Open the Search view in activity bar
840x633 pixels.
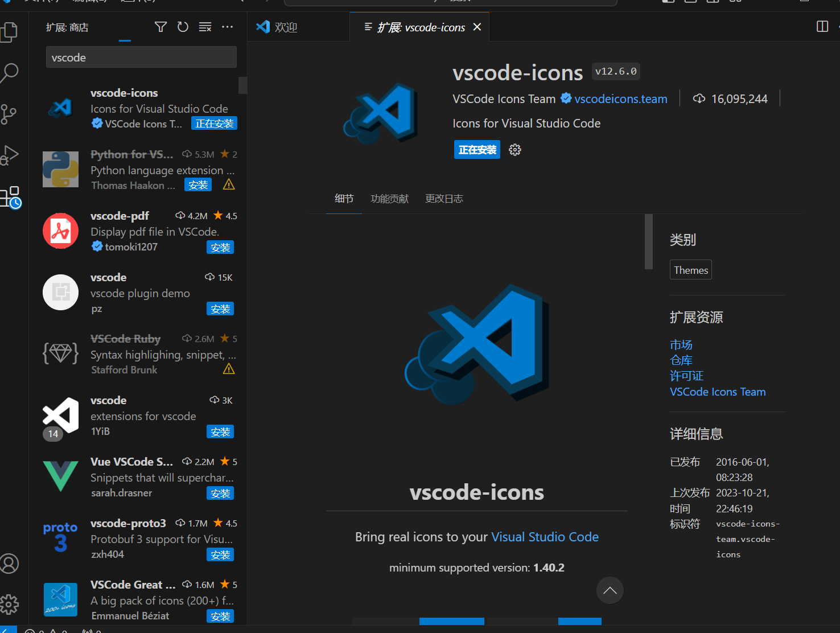[x=9, y=73]
